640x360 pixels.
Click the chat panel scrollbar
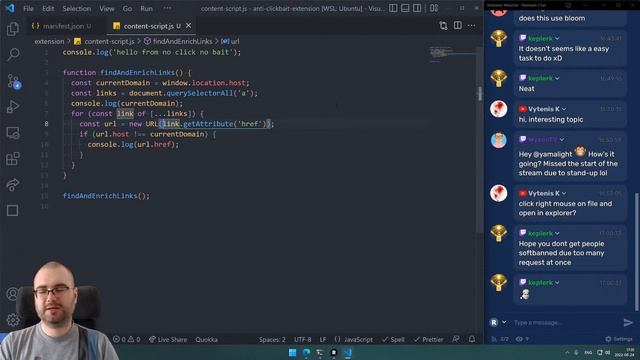636,251
